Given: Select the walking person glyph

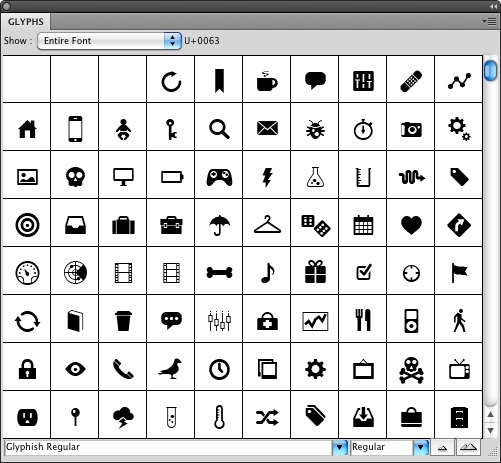Looking at the screenshot, I should pos(459,320).
